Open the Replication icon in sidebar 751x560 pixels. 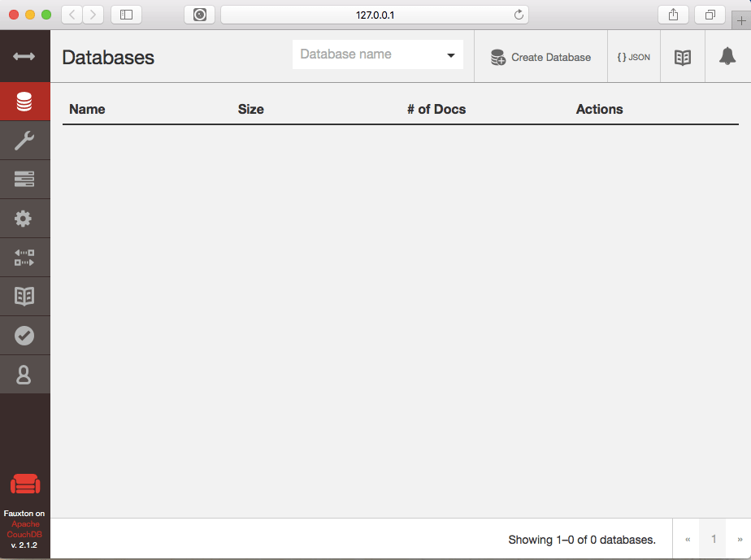pos(24,258)
